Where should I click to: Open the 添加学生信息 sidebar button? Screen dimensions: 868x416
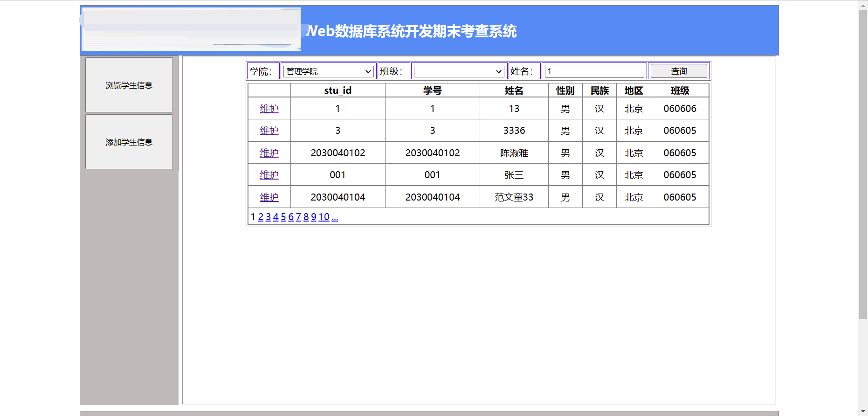tap(129, 142)
